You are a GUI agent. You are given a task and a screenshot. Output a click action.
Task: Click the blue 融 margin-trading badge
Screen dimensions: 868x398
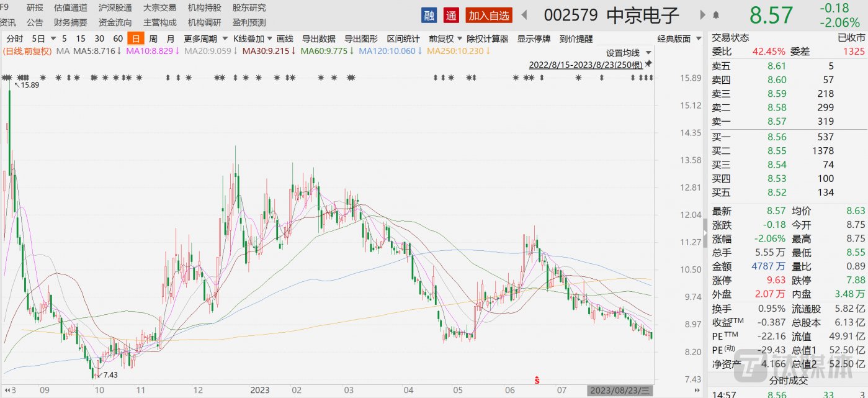click(x=429, y=15)
